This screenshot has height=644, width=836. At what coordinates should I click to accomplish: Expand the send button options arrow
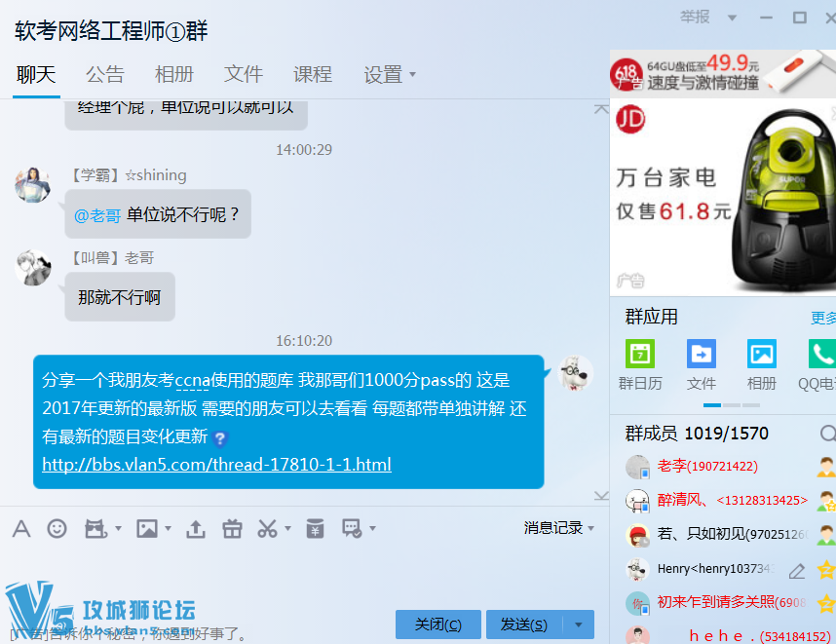[580, 625]
